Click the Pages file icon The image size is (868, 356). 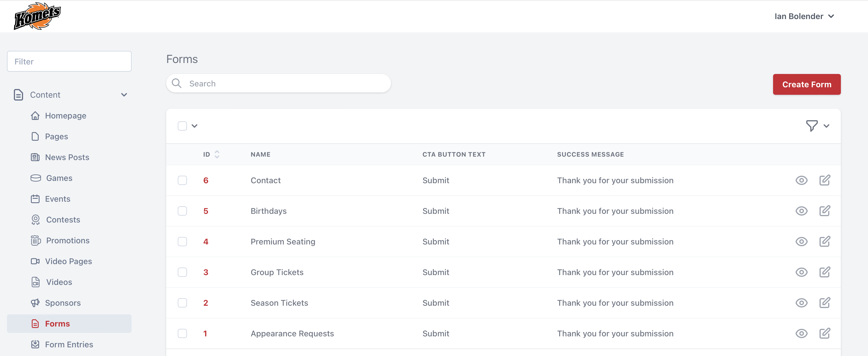(35, 136)
